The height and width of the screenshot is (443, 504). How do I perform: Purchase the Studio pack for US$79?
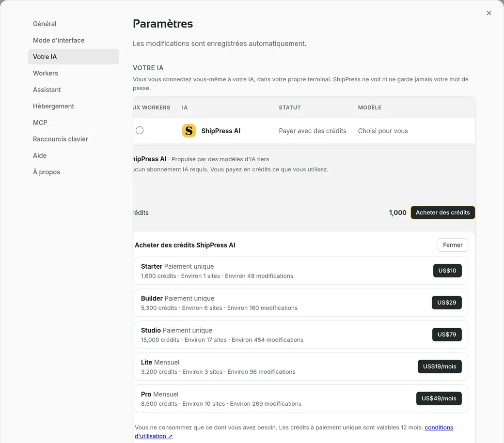coord(447,335)
